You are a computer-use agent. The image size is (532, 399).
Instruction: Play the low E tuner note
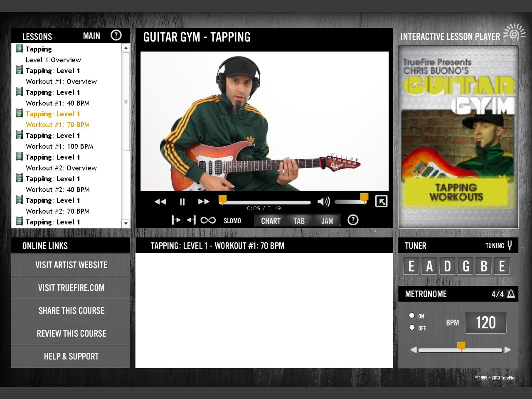(x=411, y=266)
